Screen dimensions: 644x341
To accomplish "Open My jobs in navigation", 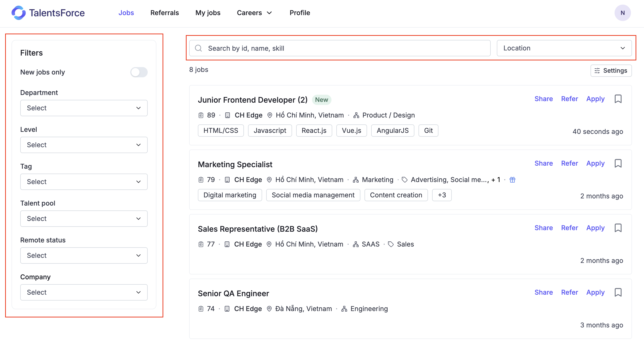I will [x=208, y=13].
